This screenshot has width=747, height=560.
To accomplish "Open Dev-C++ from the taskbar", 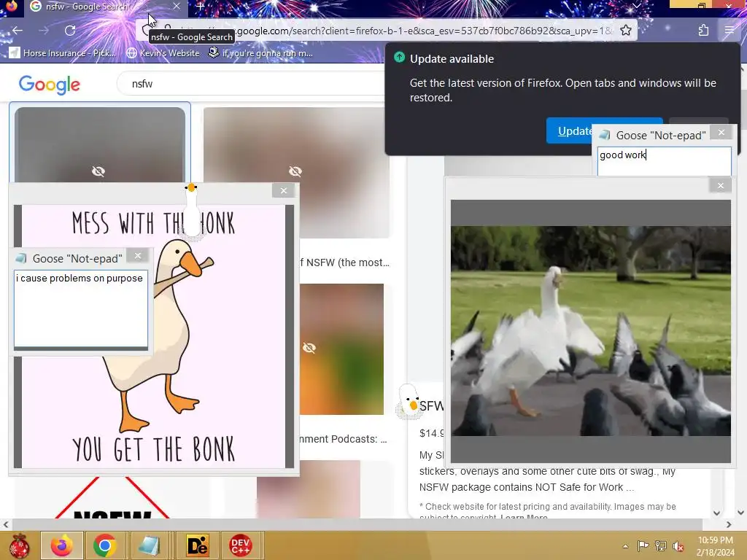I will 241,545.
